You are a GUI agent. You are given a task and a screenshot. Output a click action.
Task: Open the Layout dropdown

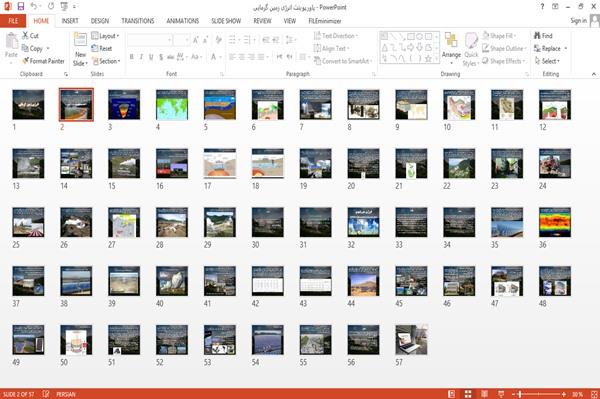coord(105,36)
